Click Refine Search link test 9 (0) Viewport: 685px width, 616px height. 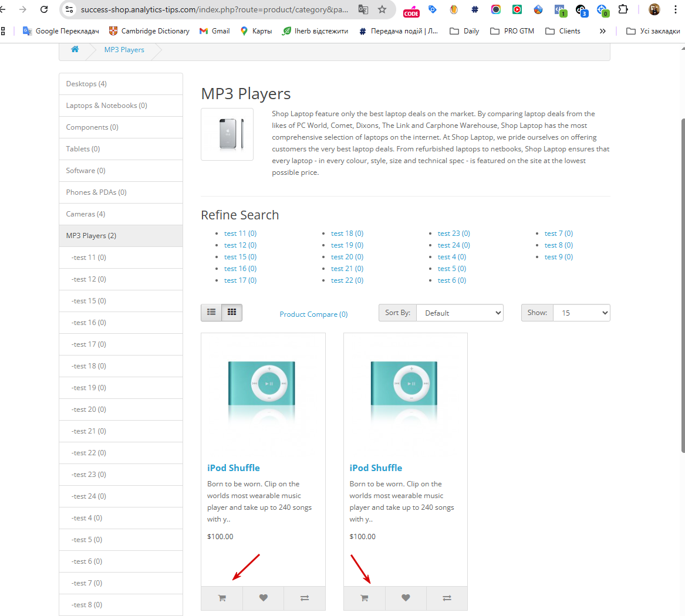[x=559, y=257]
